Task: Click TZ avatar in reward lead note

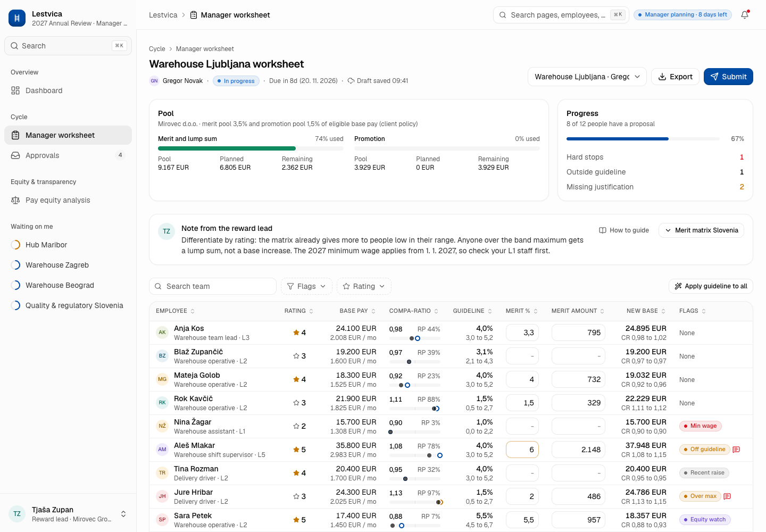Action: tap(166, 231)
